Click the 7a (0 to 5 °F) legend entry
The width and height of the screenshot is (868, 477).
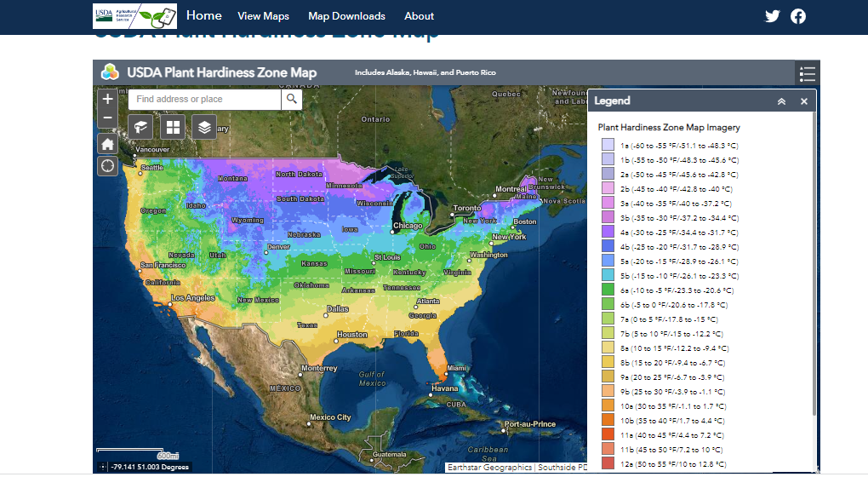click(669, 319)
